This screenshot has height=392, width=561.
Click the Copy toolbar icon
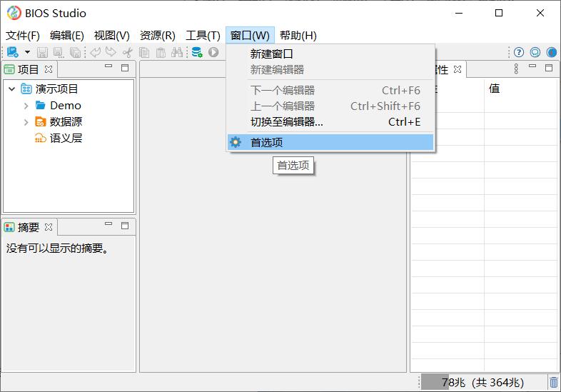pyautogui.click(x=144, y=53)
